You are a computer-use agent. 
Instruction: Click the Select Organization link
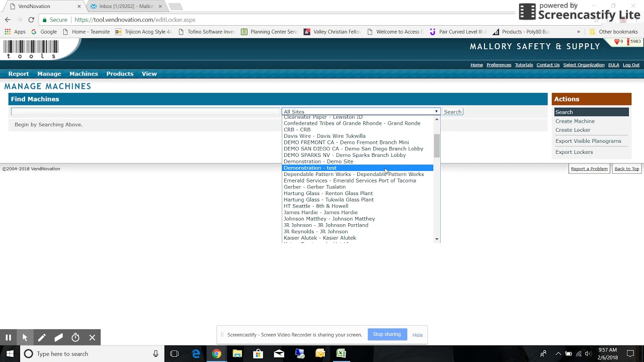[584, 65]
